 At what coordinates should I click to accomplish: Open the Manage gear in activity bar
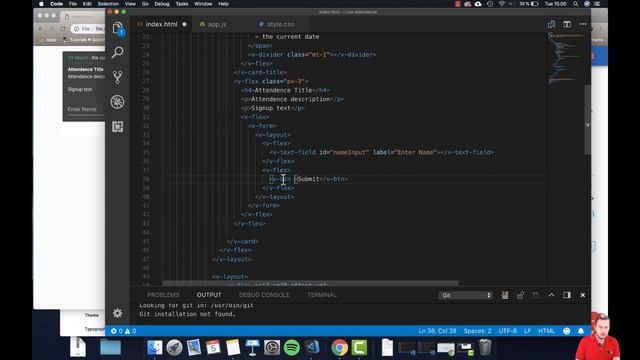click(118, 313)
